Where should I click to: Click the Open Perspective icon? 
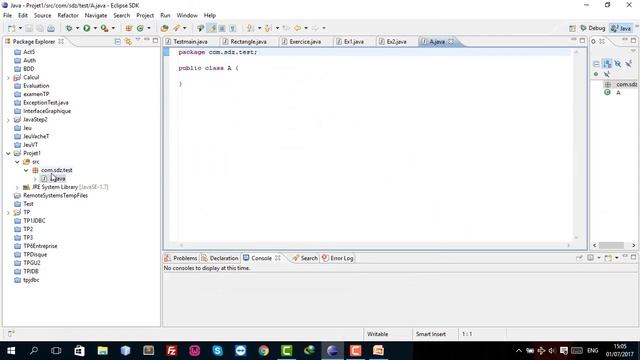(572, 28)
